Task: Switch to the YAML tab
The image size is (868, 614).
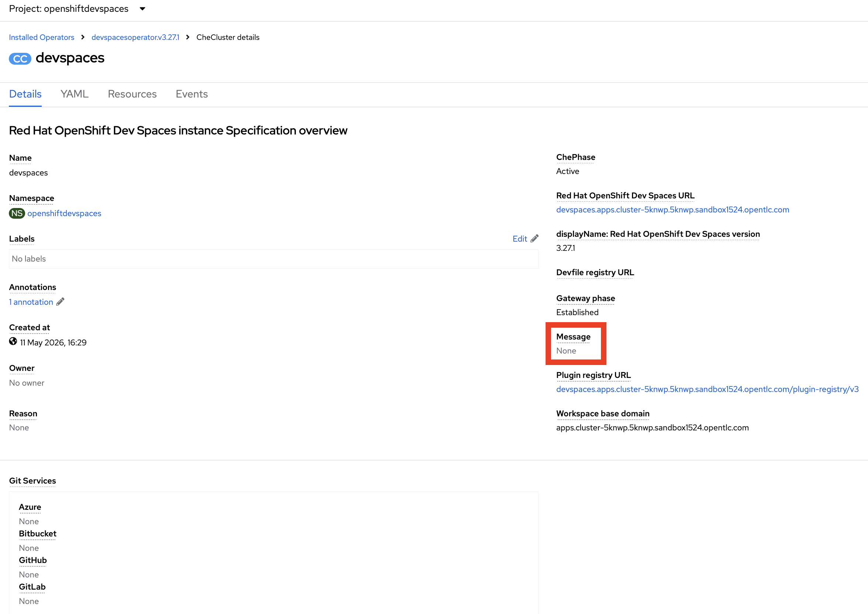Action: tap(75, 94)
